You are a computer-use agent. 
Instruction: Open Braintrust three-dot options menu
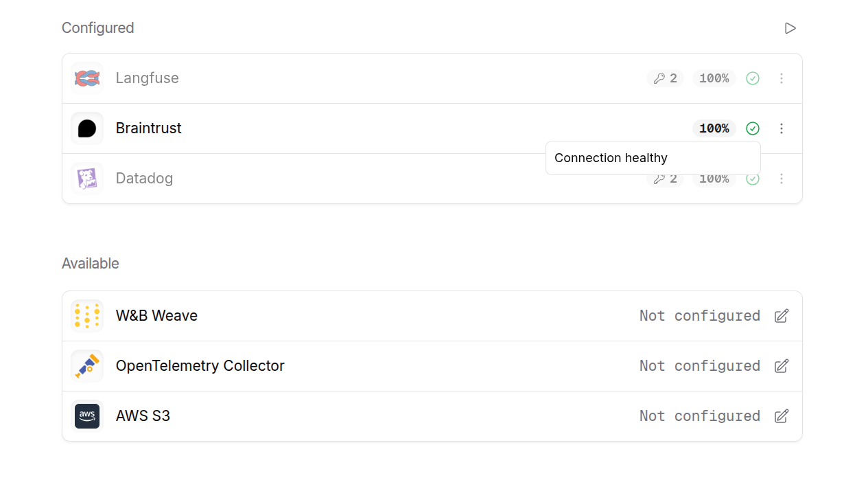click(781, 128)
